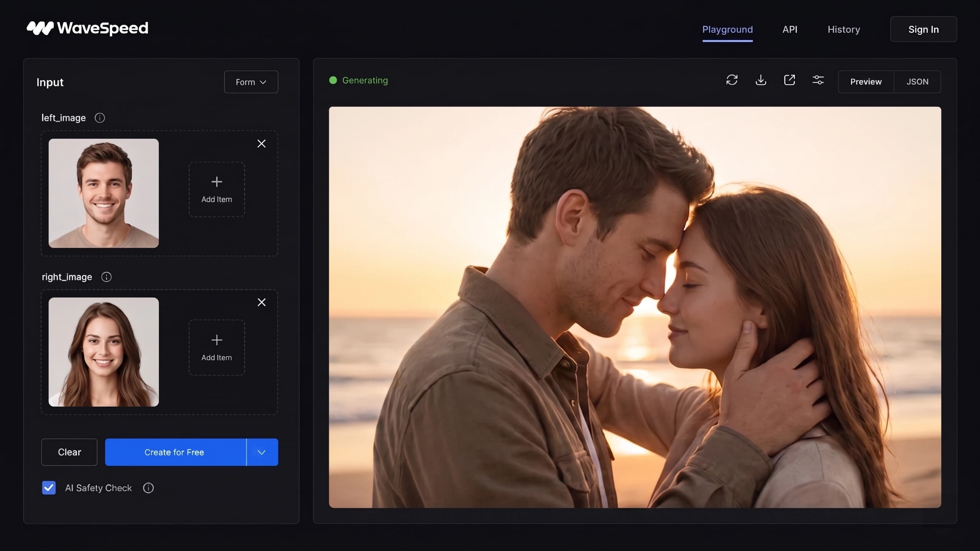
Task: Remove the left_image uploaded photo
Action: point(261,143)
